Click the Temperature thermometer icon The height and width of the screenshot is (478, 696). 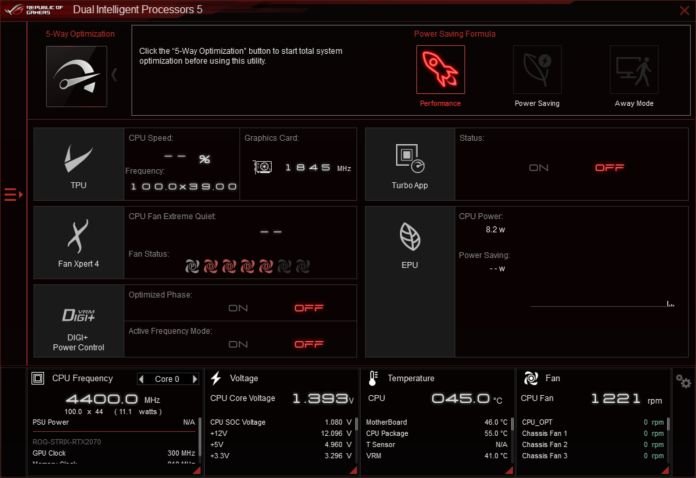[x=373, y=378]
